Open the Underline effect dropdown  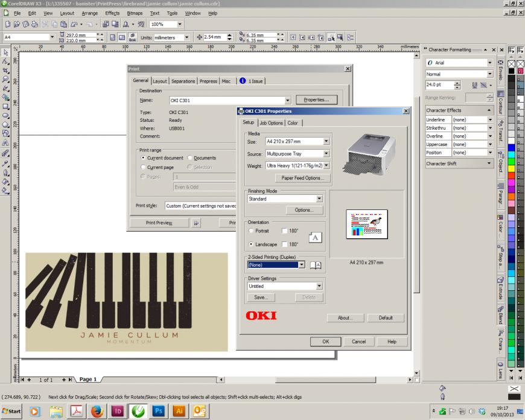490,119
